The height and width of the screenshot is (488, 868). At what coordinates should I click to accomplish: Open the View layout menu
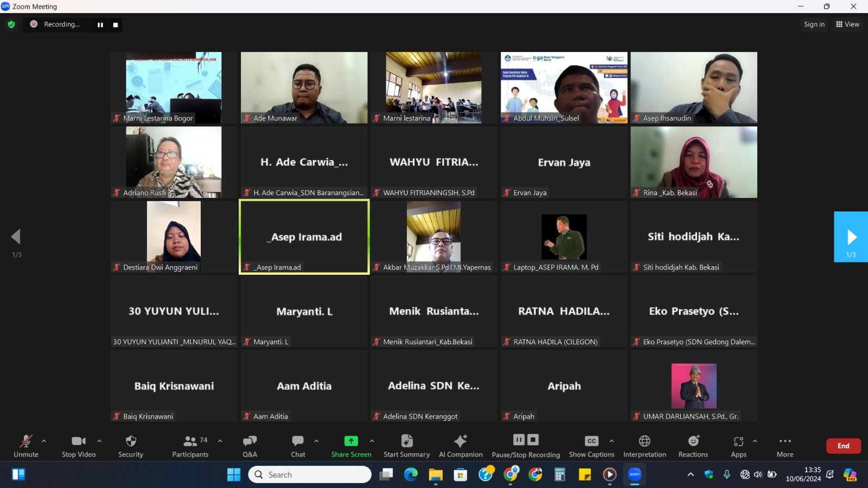pos(847,24)
